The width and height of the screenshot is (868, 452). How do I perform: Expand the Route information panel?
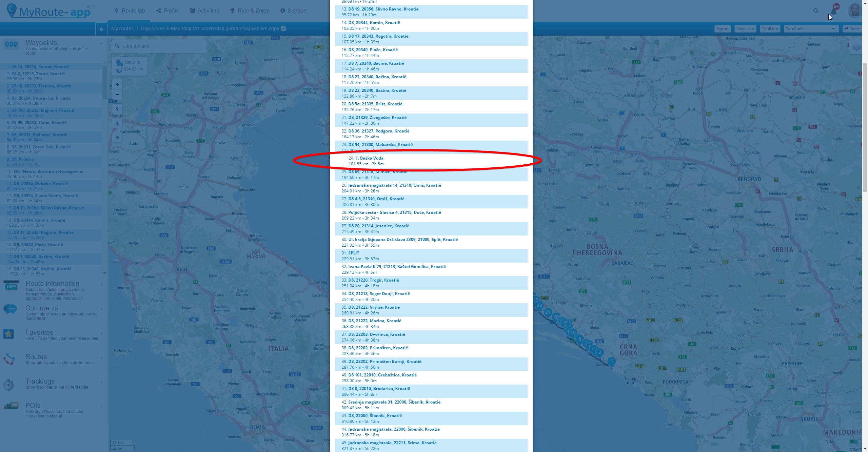(53, 284)
